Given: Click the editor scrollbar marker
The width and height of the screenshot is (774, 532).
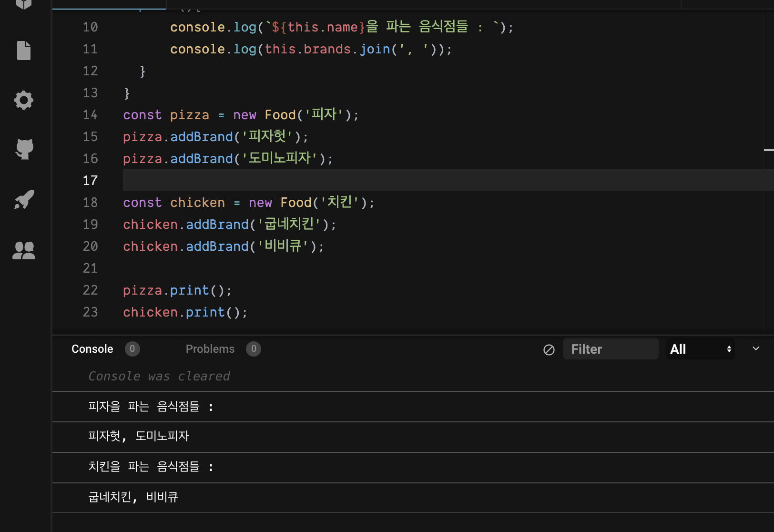Looking at the screenshot, I should 769,150.
